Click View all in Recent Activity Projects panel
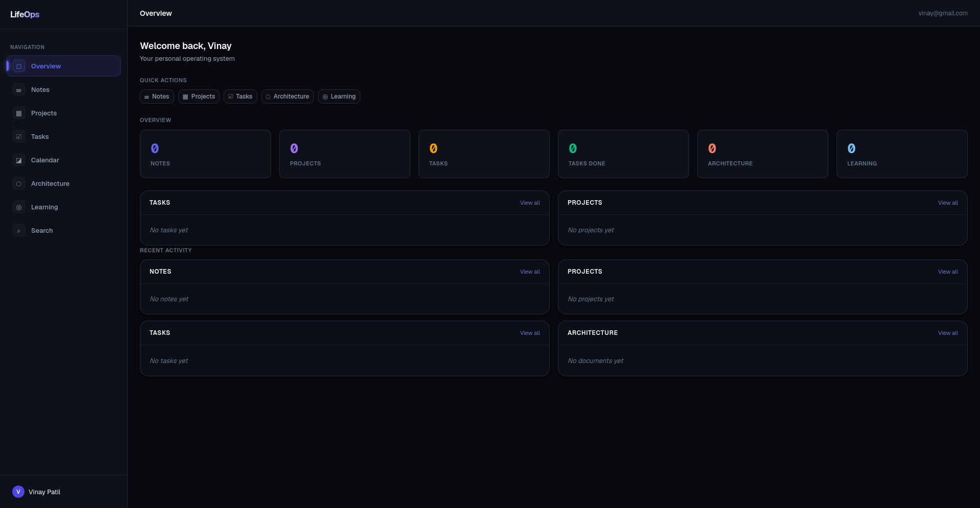Screen dimensions: 980x508 (948, 272)
